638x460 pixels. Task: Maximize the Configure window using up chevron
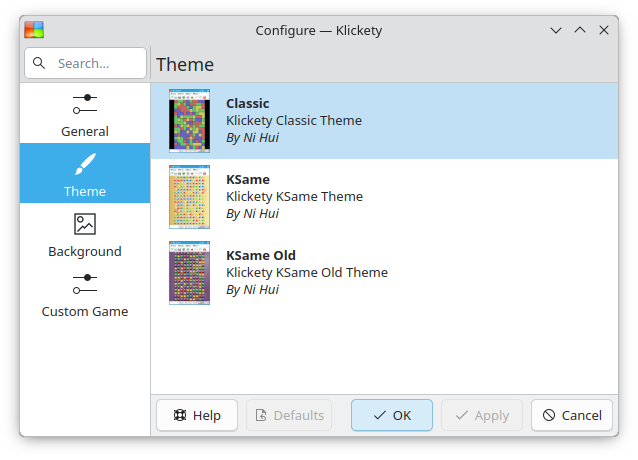click(580, 30)
